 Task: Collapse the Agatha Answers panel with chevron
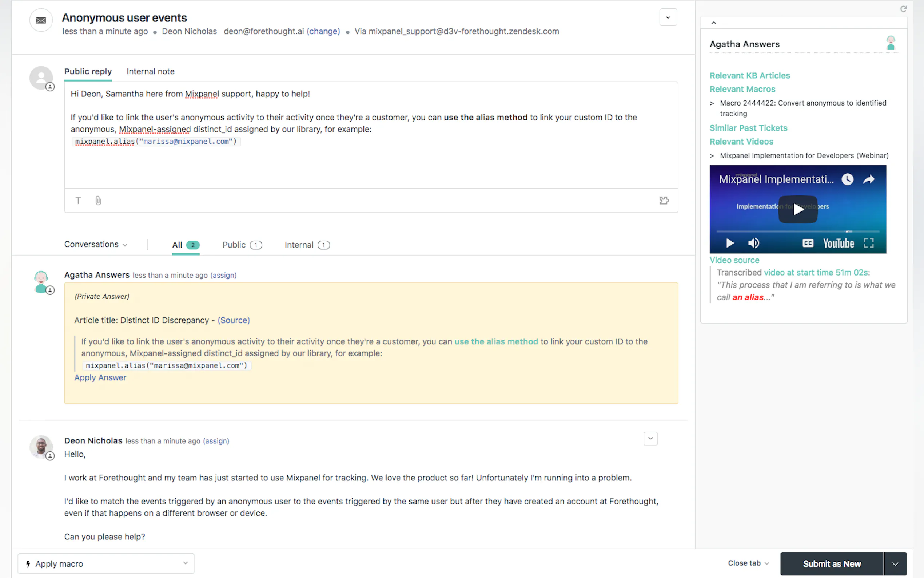[713, 23]
